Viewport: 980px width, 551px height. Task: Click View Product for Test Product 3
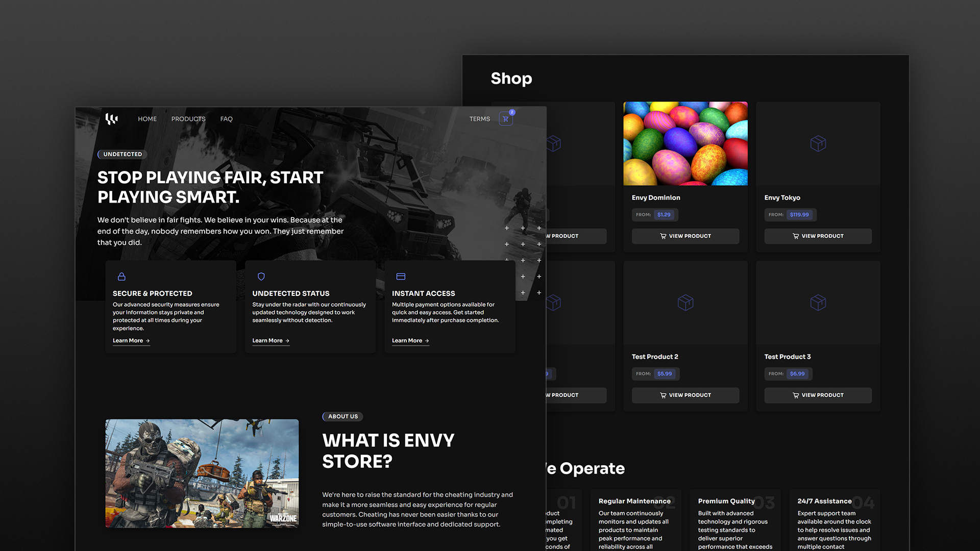click(x=818, y=395)
